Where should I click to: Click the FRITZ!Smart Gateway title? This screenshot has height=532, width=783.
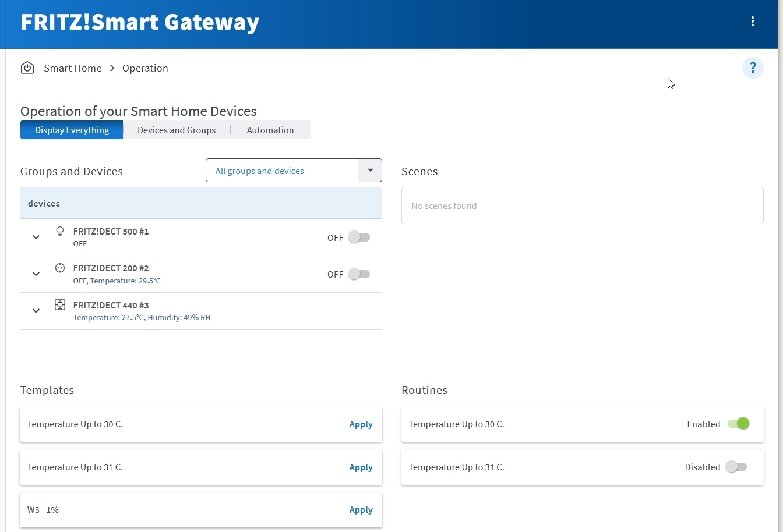[140, 22]
